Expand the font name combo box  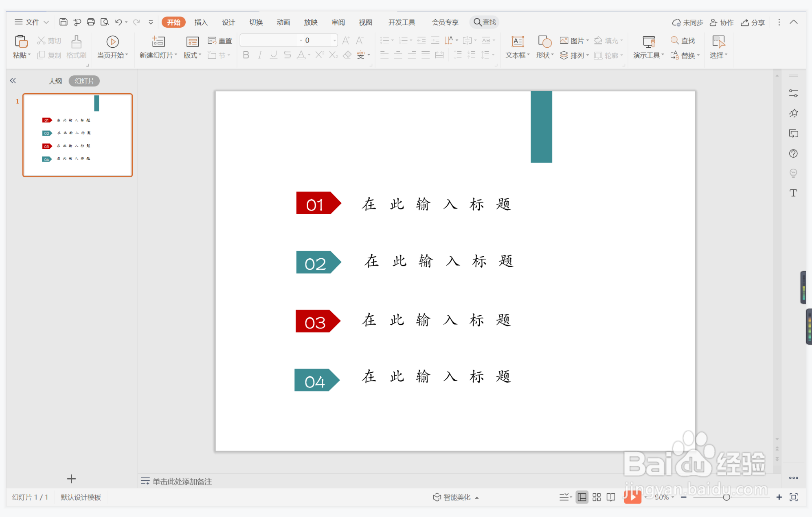click(x=301, y=40)
